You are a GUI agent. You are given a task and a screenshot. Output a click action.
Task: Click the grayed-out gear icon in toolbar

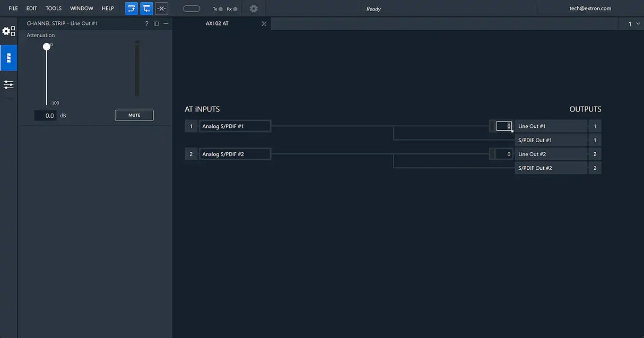tap(254, 8)
